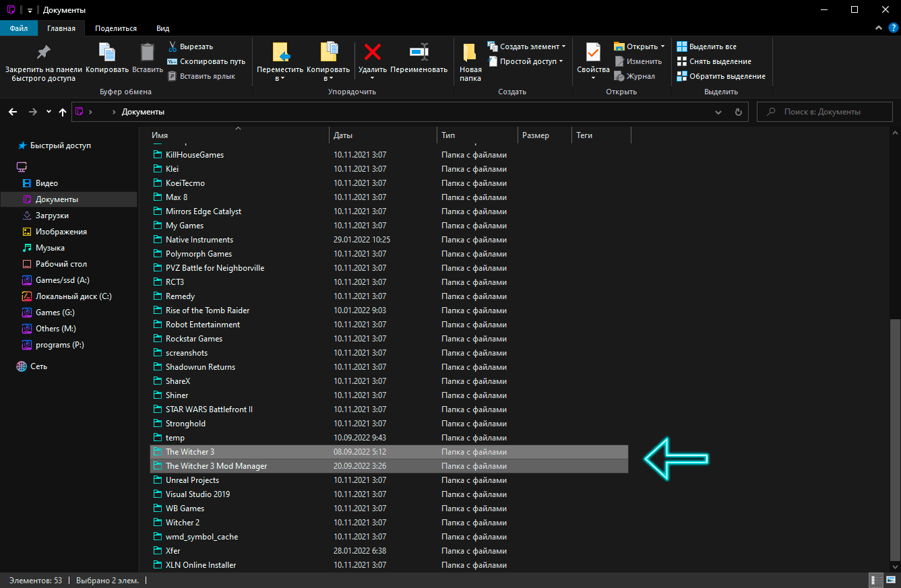Sort by the Теги column header
The width and height of the screenshot is (901, 588).
[x=601, y=135]
